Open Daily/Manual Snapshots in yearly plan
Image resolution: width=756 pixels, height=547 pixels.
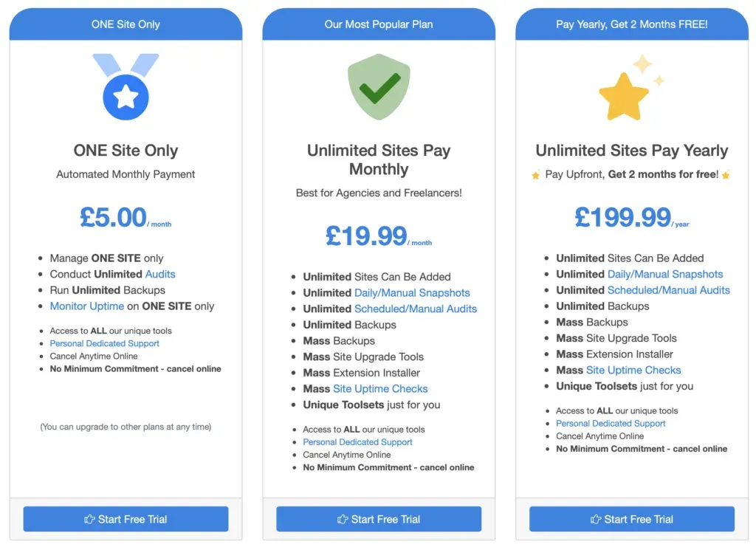pos(665,274)
